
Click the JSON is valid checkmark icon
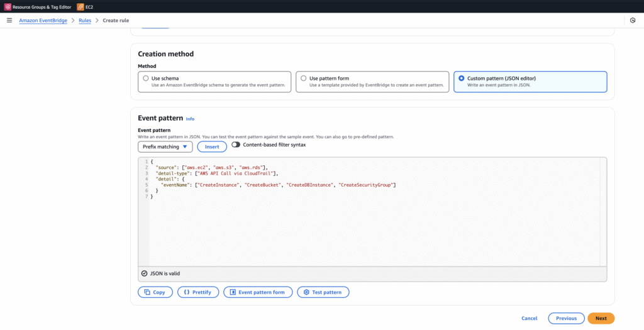pos(144,273)
